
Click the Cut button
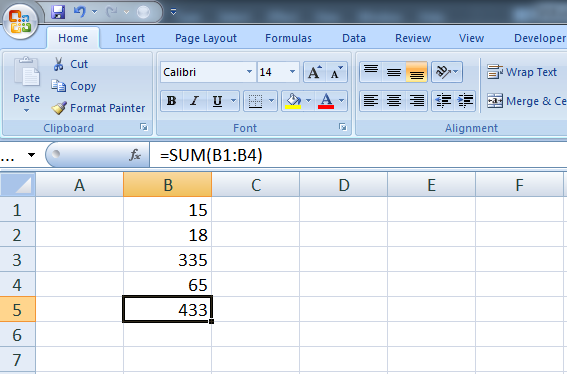[71, 64]
